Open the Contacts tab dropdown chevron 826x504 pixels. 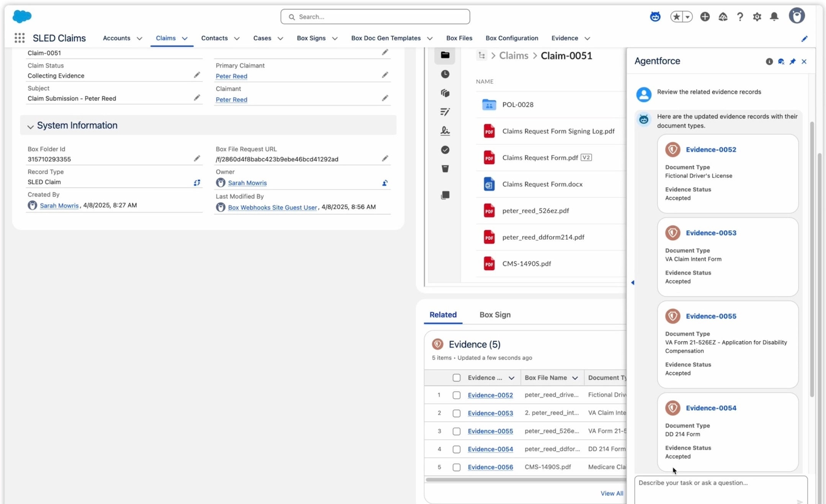pyautogui.click(x=237, y=38)
